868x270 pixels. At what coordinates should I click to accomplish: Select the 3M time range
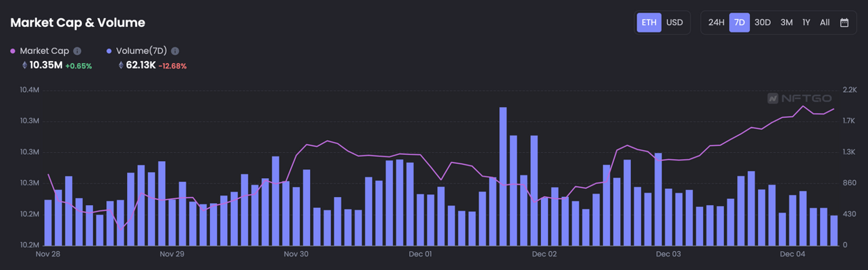point(786,22)
